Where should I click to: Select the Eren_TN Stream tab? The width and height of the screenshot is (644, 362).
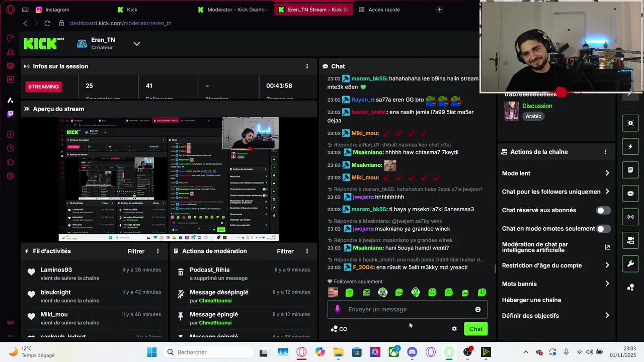click(313, 10)
